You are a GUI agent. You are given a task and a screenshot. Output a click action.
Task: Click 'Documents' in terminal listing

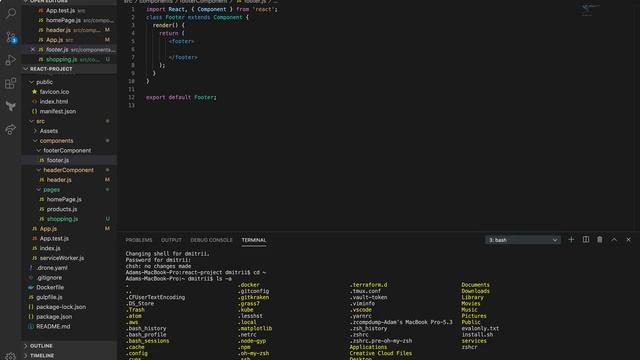[x=476, y=285]
